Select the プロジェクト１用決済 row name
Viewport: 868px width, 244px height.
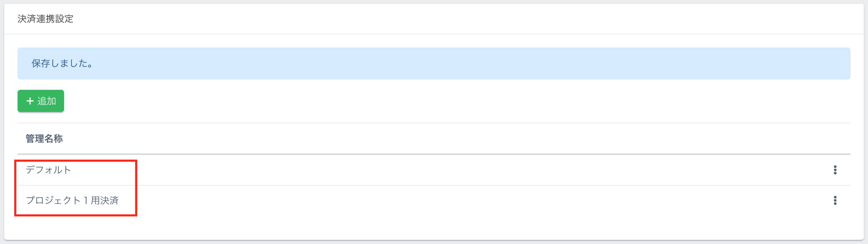[x=72, y=201]
